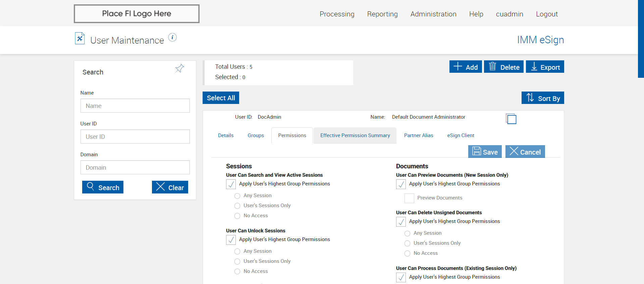The height and width of the screenshot is (284, 644).
Task: Switch to the Effective Permission Summary tab
Action: pos(355,135)
